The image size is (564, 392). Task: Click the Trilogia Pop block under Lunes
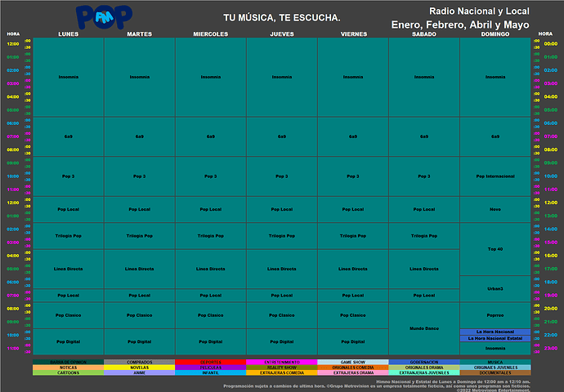tap(69, 236)
